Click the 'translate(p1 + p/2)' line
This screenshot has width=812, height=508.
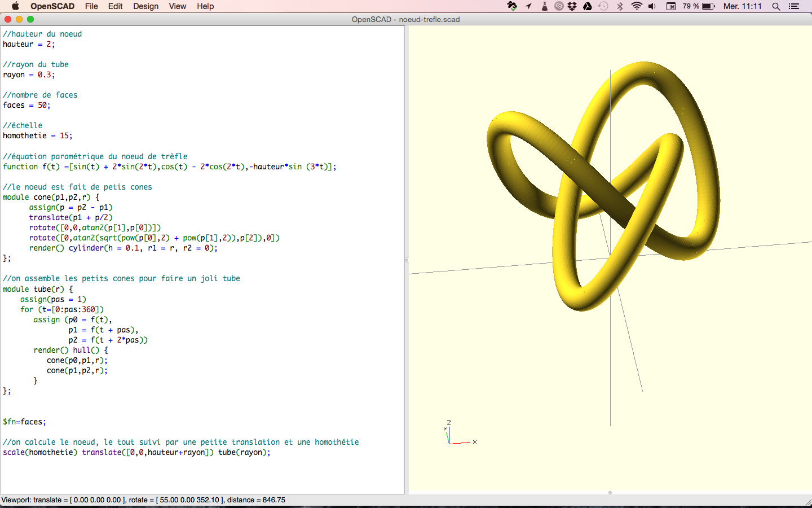(71, 217)
